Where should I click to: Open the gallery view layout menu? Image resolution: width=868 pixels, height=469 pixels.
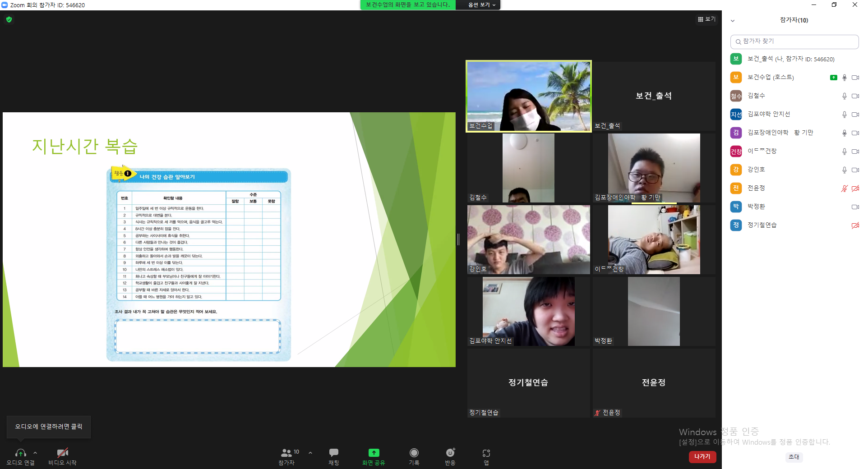pos(706,19)
